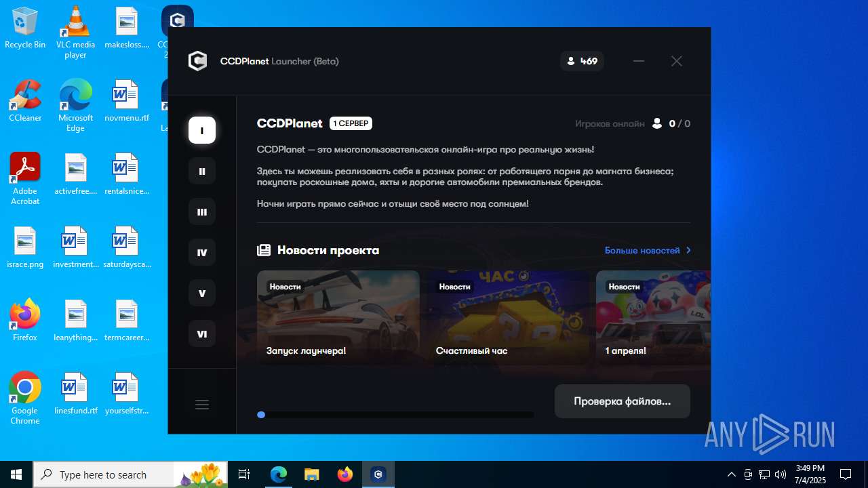Select linesfund.rtf file on desktop

75,394
